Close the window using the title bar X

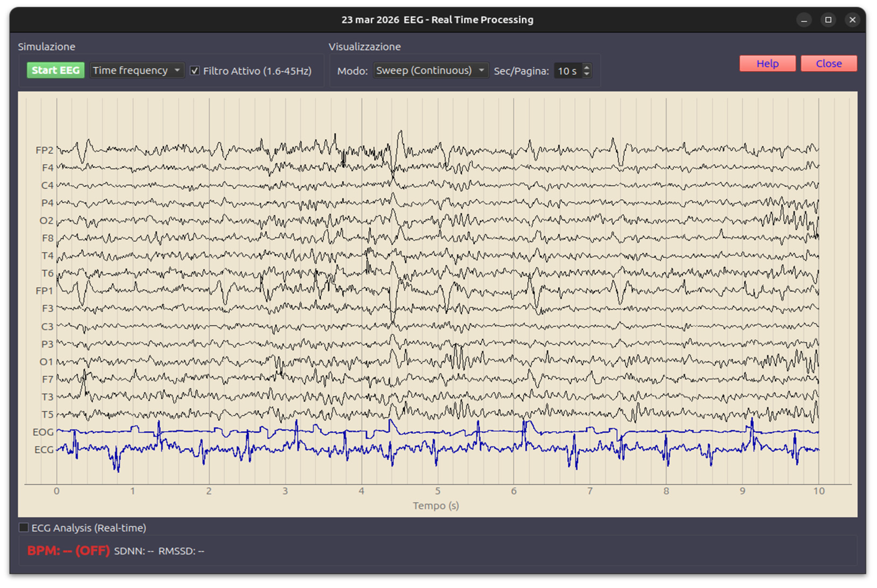(853, 20)
